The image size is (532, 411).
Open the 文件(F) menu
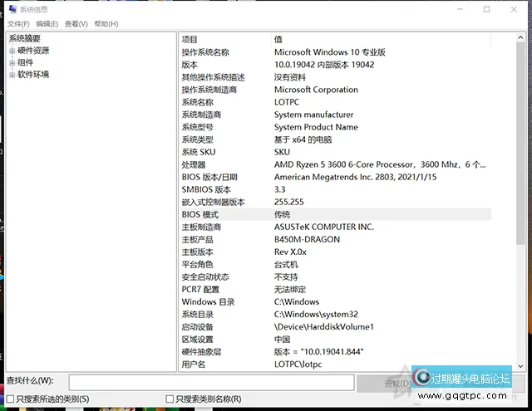point(18,24)
